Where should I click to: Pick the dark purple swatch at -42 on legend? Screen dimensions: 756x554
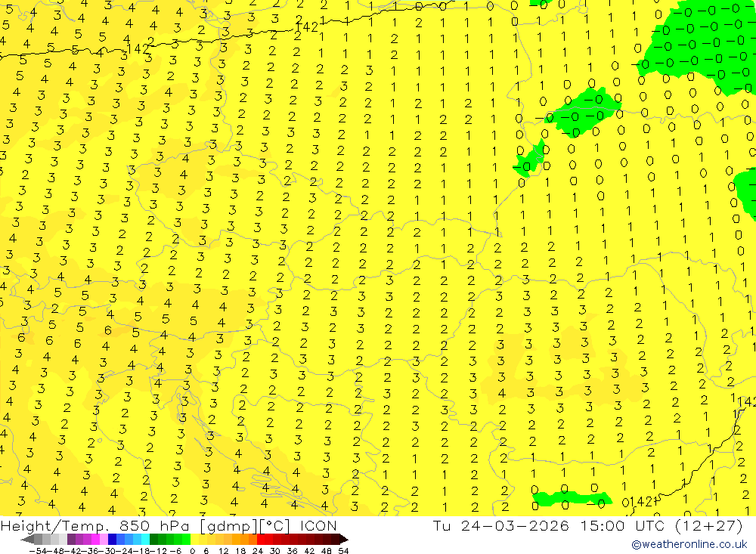tap(71, 539)
